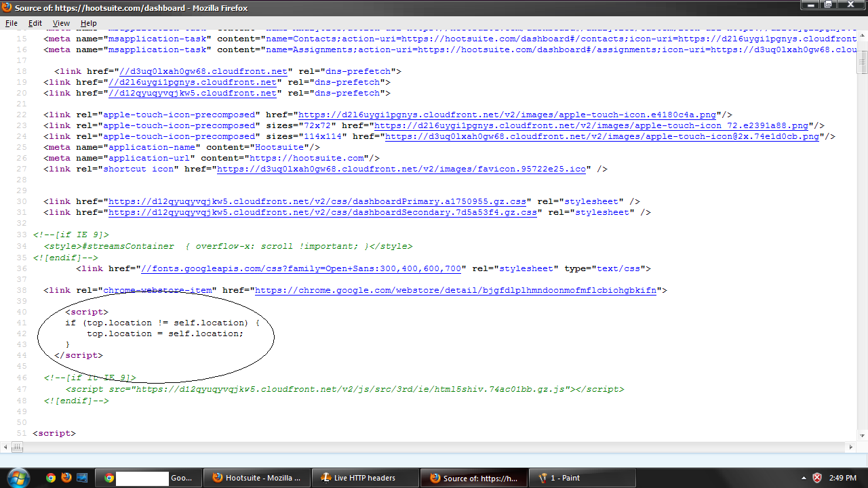Viewport: 868px width, 488px height.
Task: Show hidden system tray icons arrow
Action: point(803,478)
